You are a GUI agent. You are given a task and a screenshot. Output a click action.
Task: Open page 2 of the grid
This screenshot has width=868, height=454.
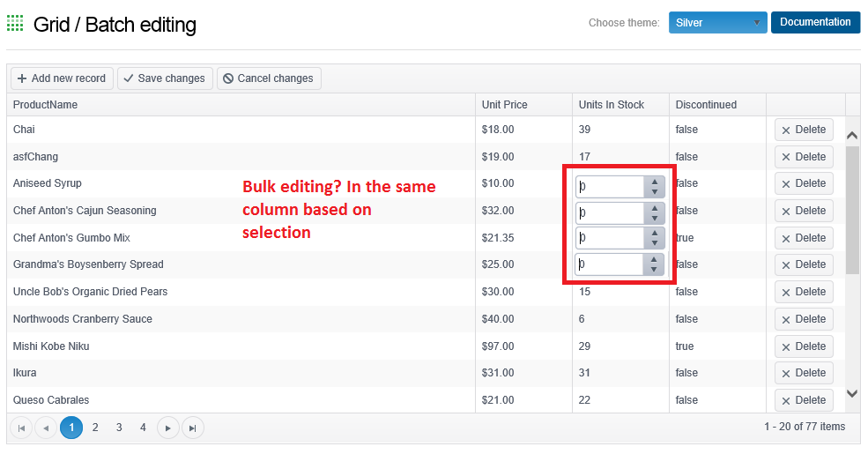95,428
